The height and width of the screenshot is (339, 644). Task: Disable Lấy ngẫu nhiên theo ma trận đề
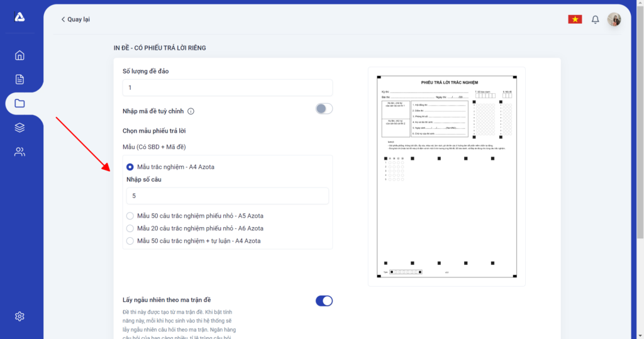pos(324,301)
